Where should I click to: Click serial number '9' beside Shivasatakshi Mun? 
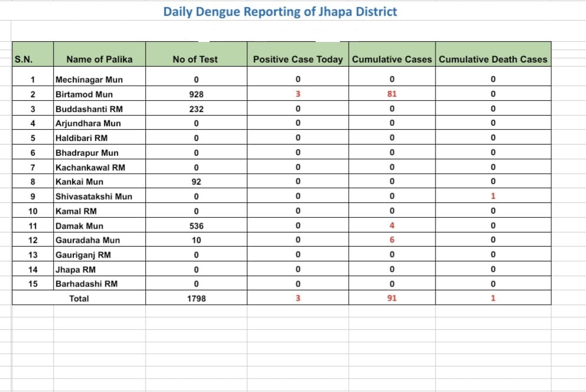pos(32,197)
